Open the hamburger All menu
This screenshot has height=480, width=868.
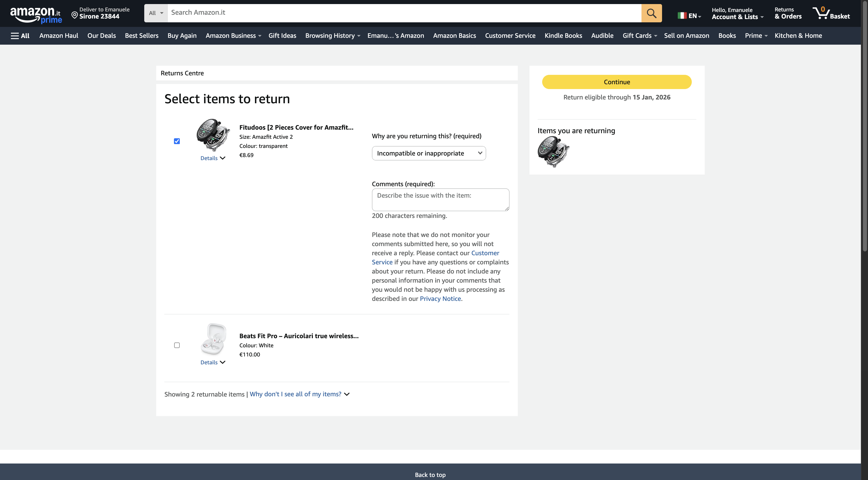pyautogui.click(x=20, y=36)
